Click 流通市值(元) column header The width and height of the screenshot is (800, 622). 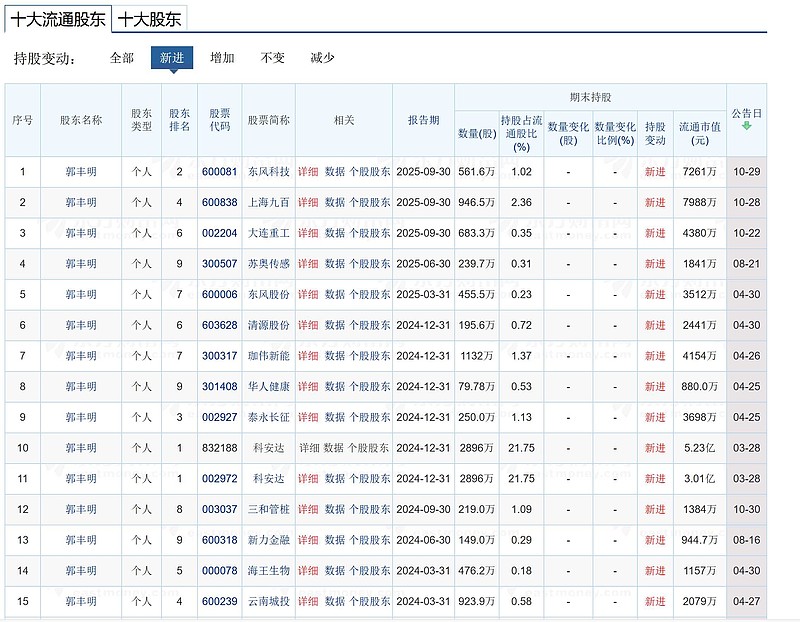coord(699,133)
